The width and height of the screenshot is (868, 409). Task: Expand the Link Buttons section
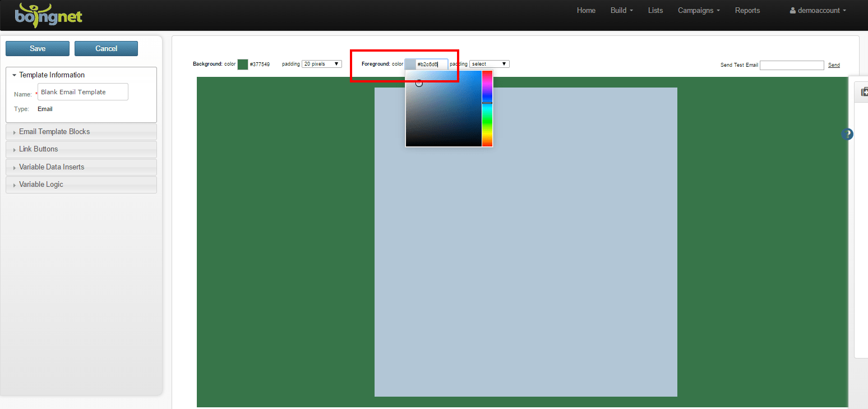(39, 149)
